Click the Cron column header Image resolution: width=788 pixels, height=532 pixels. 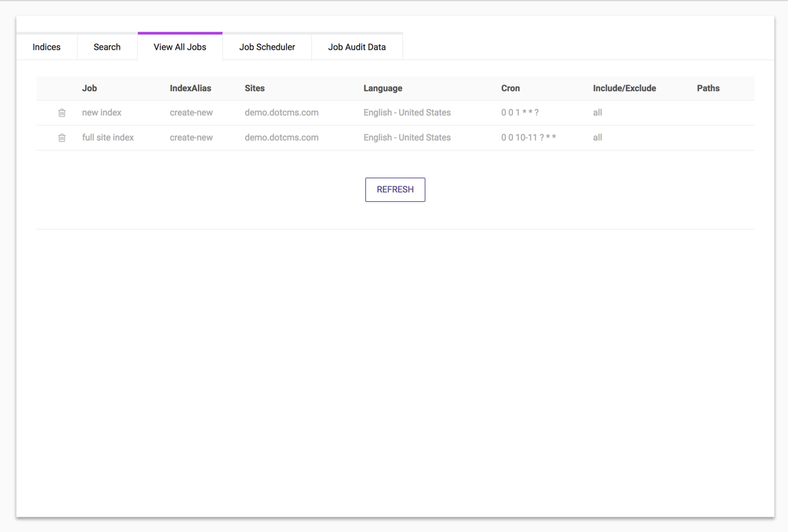510,88
